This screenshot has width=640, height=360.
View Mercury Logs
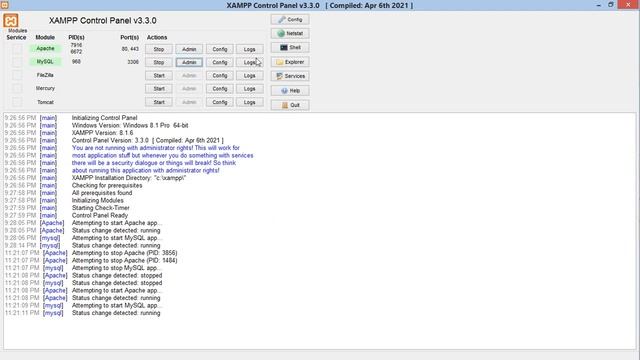point(249,89)
